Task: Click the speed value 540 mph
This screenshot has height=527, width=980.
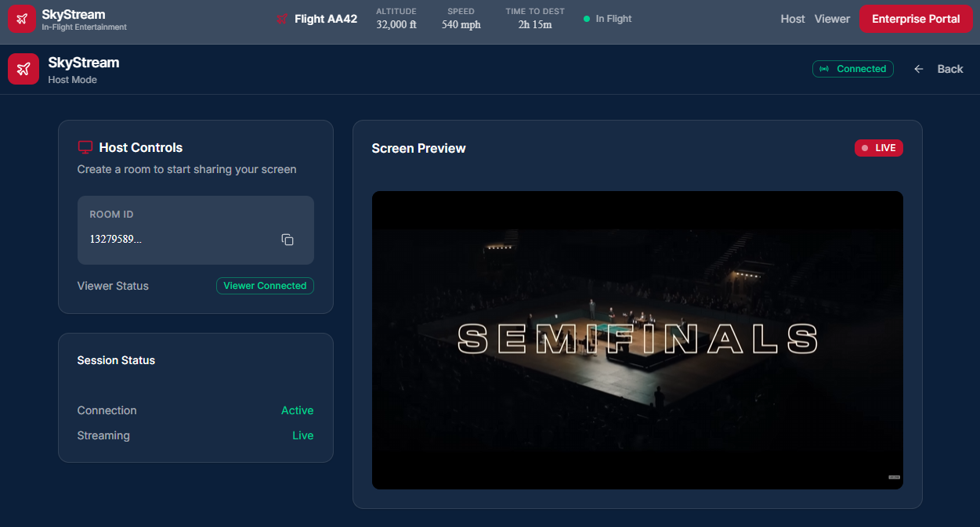Action: click(x=461, y=24)
